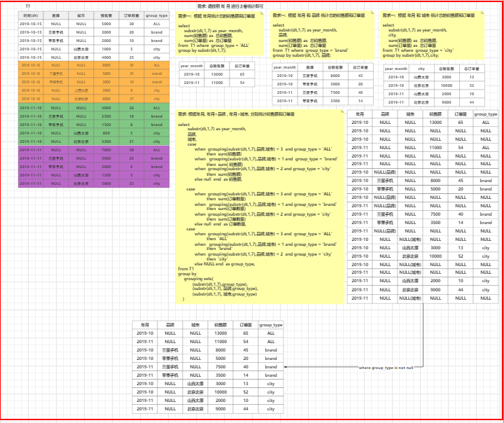The image size is (504, 423).
Task: Click group_type header of bottom filtered table
Action: pos(271,325)
